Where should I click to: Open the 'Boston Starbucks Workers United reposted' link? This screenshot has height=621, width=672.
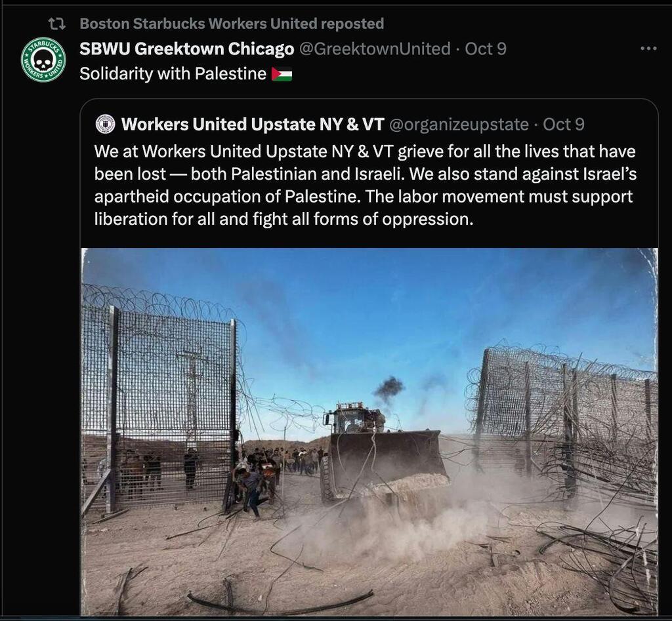pyautogui.click(x=232, y=24)
